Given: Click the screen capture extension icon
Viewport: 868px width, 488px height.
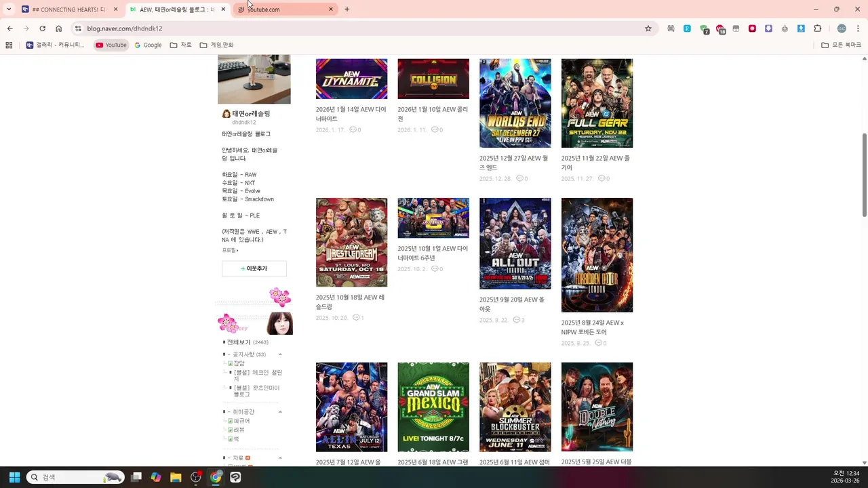Looking at the screenshot, I should [x=671, y=28].
